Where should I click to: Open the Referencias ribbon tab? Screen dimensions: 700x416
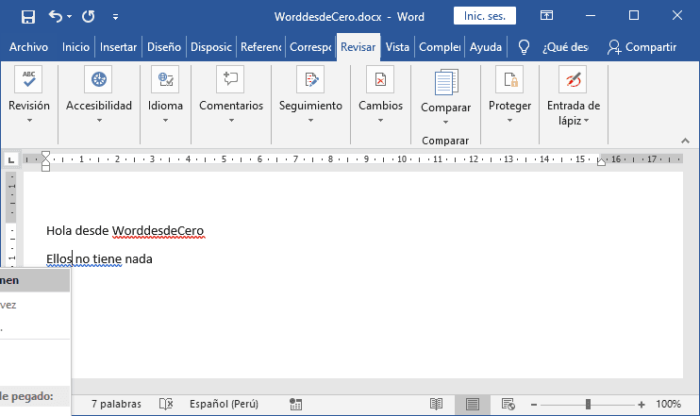[x=261, y=47]
